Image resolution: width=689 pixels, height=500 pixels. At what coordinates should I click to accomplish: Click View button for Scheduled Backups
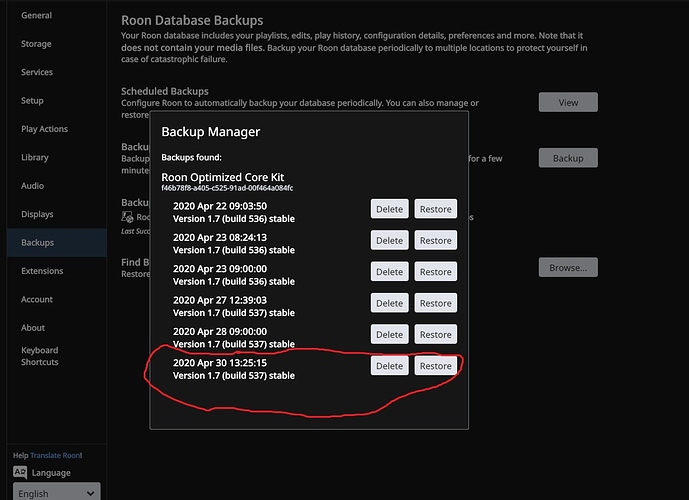pyautogui.click(x=568, y=102)
